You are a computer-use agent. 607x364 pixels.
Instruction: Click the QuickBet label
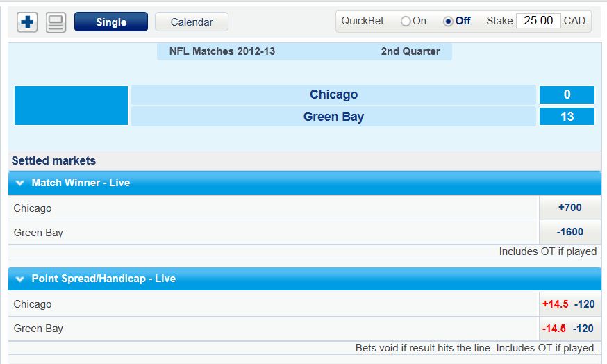tap(363, 21)
